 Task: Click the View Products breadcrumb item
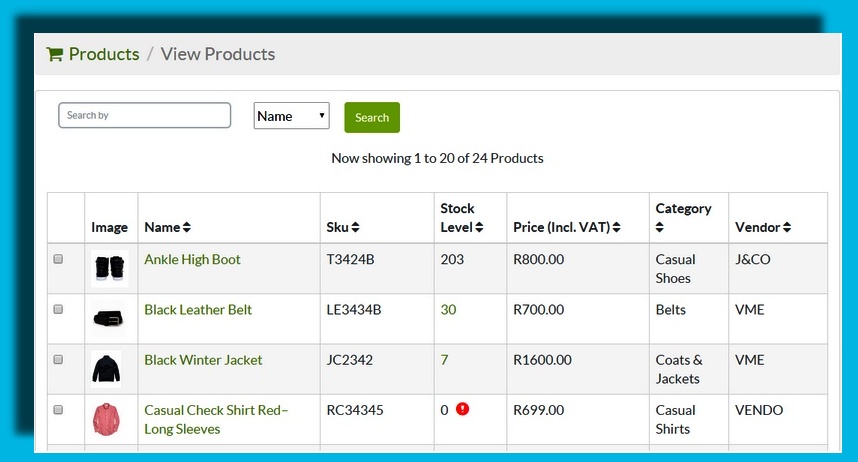pyautogui.click(x=217, y=54)
